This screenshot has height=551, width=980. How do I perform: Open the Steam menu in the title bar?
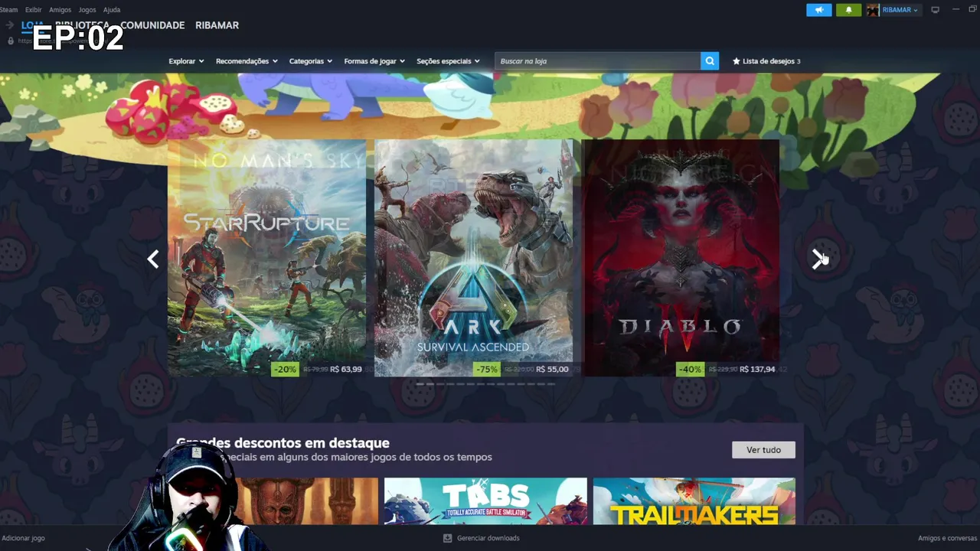tap(8, 10)
